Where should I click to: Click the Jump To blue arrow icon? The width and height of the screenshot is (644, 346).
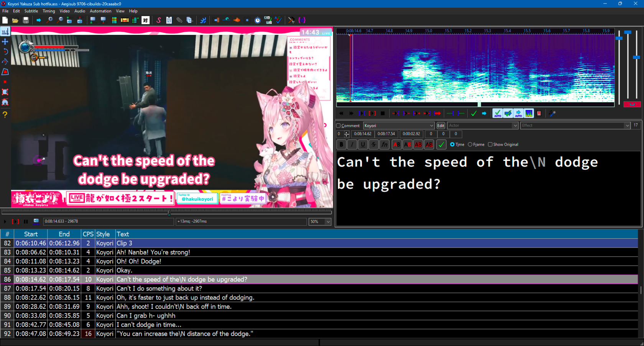pos(39,20)
